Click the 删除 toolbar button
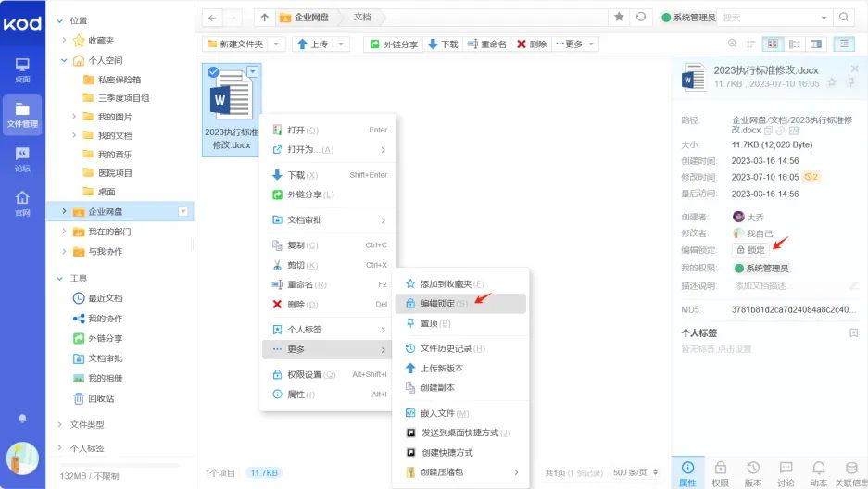The width and height of the screenshot is (868, 489). (532, 44)
